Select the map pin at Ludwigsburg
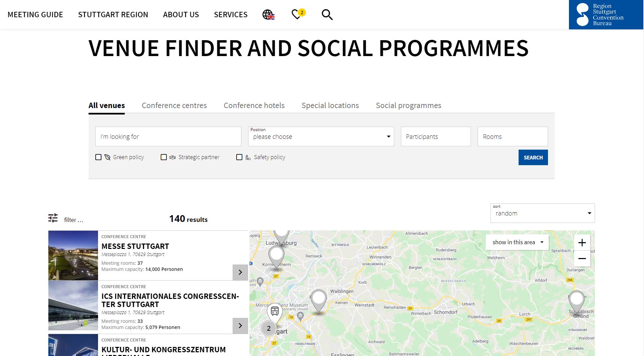 [x=281, y=236]
